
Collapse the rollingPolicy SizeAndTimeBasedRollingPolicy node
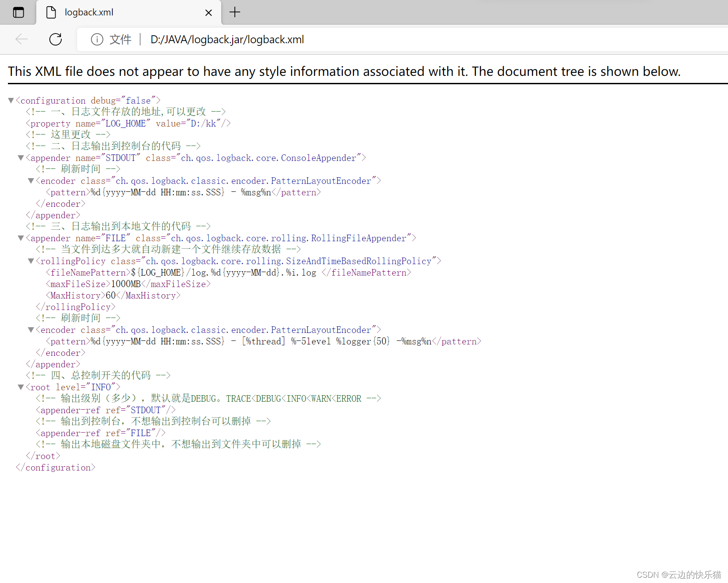tap(30, 261)
